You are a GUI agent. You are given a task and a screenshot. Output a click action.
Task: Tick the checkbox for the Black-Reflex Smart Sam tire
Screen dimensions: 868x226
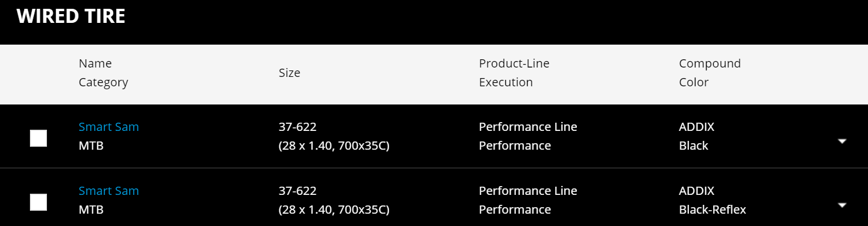point(38,203)
